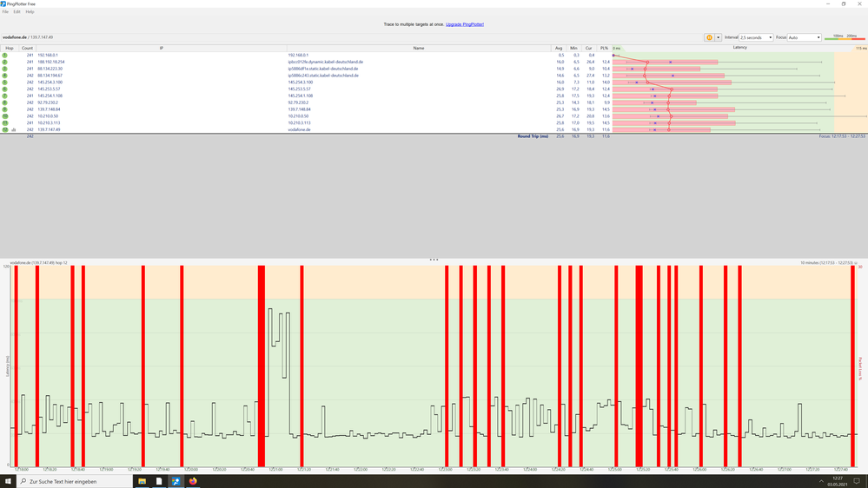The width and height of the screenshot is (868, 488).
Task: Click the Min column header
Action: point(573,48)
